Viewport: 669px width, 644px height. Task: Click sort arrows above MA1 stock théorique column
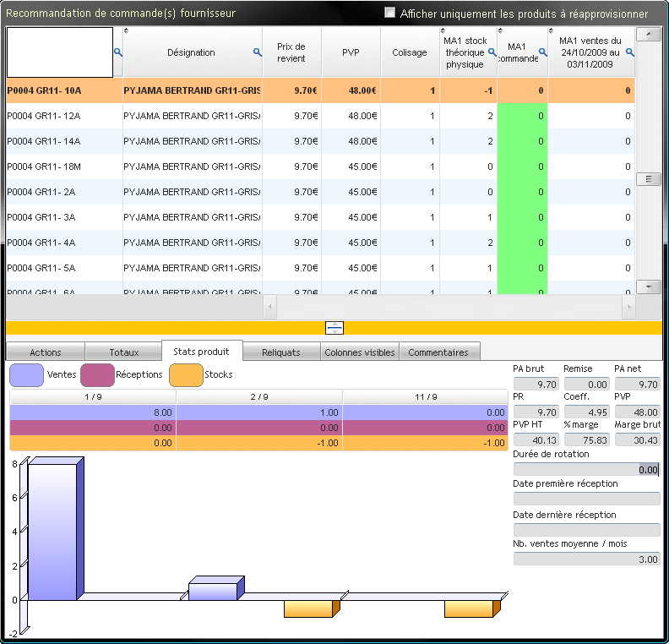(x=443, y=30)
